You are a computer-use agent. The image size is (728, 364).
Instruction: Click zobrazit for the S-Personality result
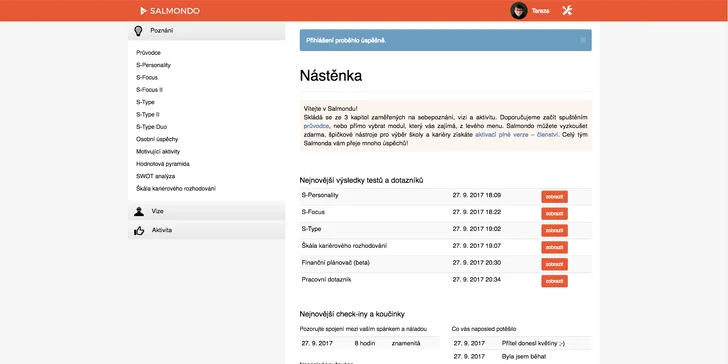[x=554, y=197]
